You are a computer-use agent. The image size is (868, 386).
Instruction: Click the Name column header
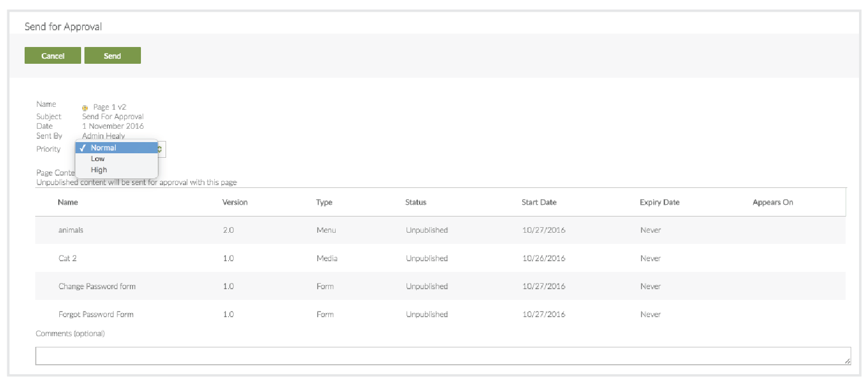68,203
